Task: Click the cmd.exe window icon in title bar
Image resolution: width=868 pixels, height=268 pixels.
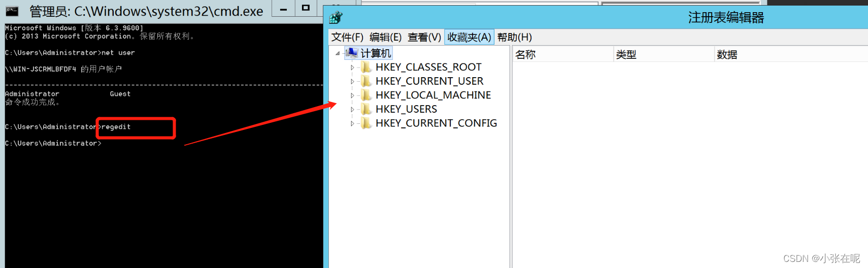Action: (x=12, y=11)
